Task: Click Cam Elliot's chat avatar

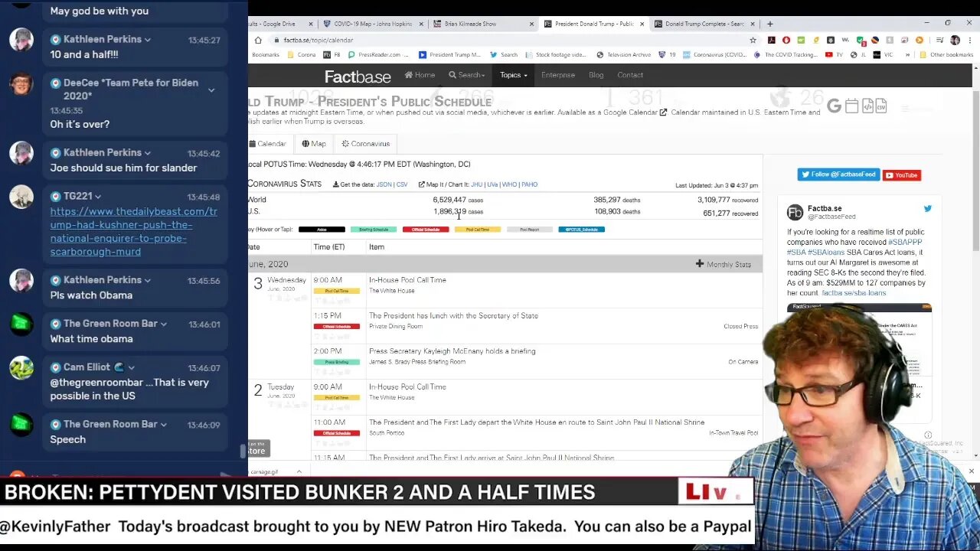Action: (x=21, y=368)
